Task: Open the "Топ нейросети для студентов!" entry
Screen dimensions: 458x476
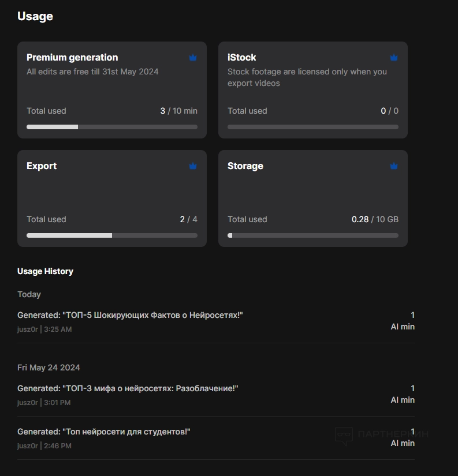Action: tap(104, 432)
